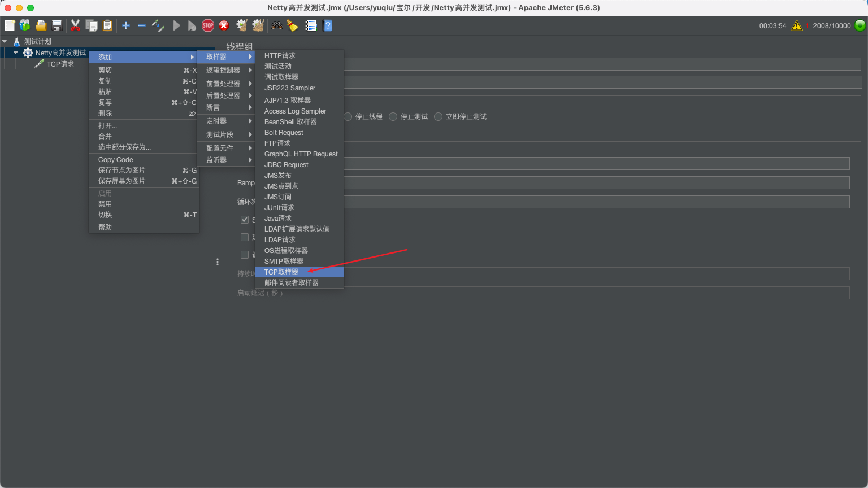Click the red Shutdown X icon
The width and height of the screenshot is (868, 488).
[224, 25]
